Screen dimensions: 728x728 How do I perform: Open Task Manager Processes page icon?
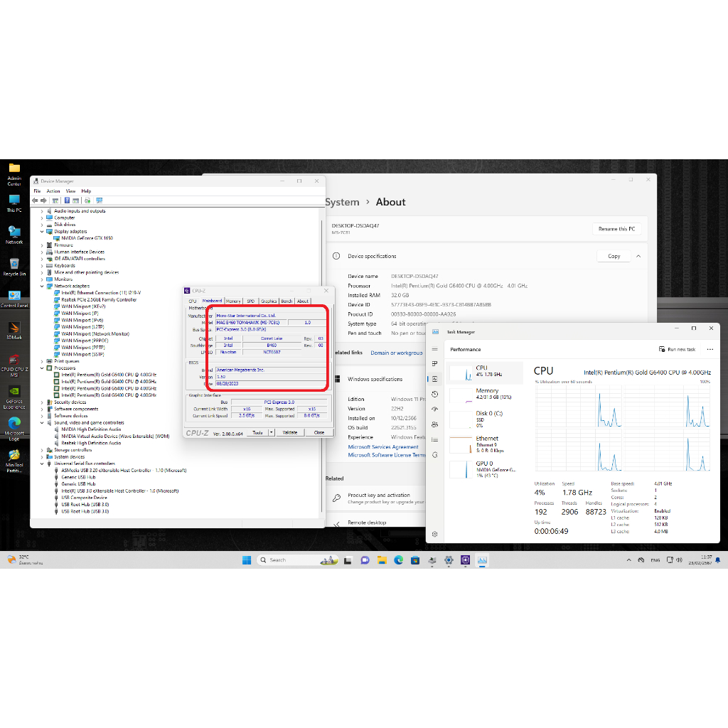pos(435,363)
